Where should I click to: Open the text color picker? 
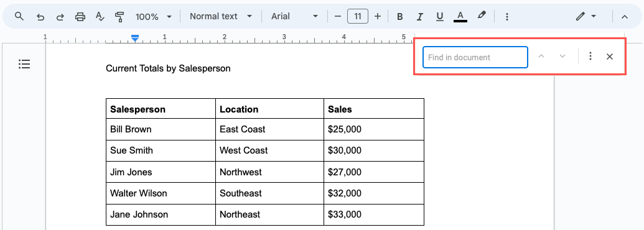coord(460,17)
